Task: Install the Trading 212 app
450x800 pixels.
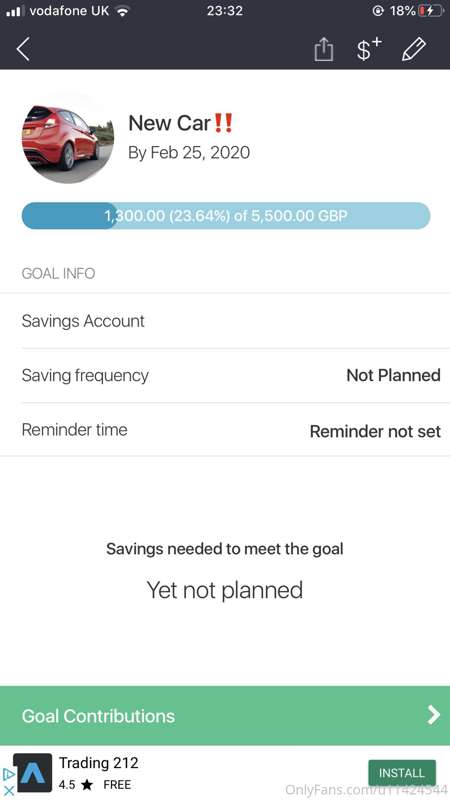Action: [x=402, y=773]
